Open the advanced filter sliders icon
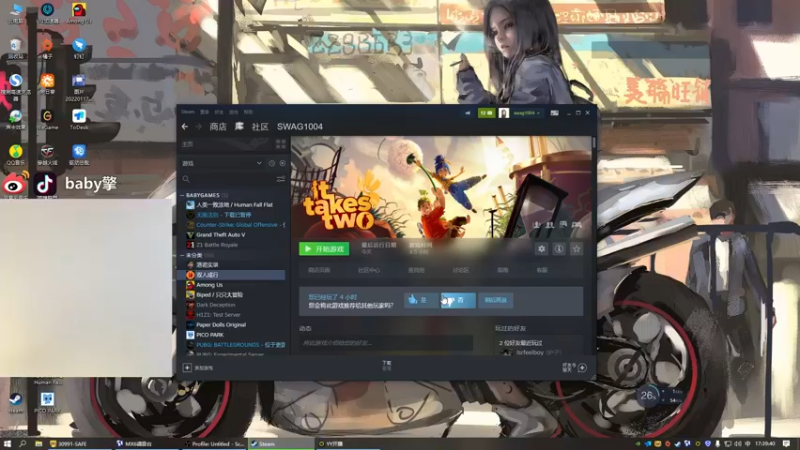The height and width of the screenshot is (450, 800). click(281, 179)
